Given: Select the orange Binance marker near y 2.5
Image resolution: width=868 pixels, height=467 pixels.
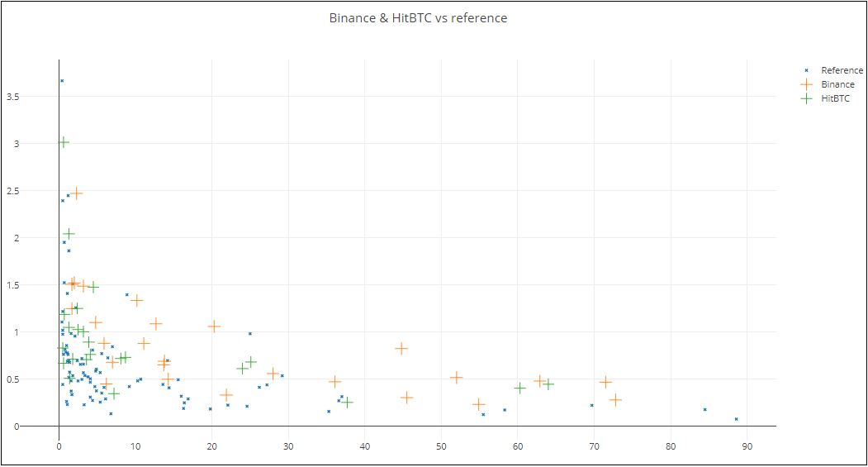Looking at the screenshot, I should click(x=76, y=193).
